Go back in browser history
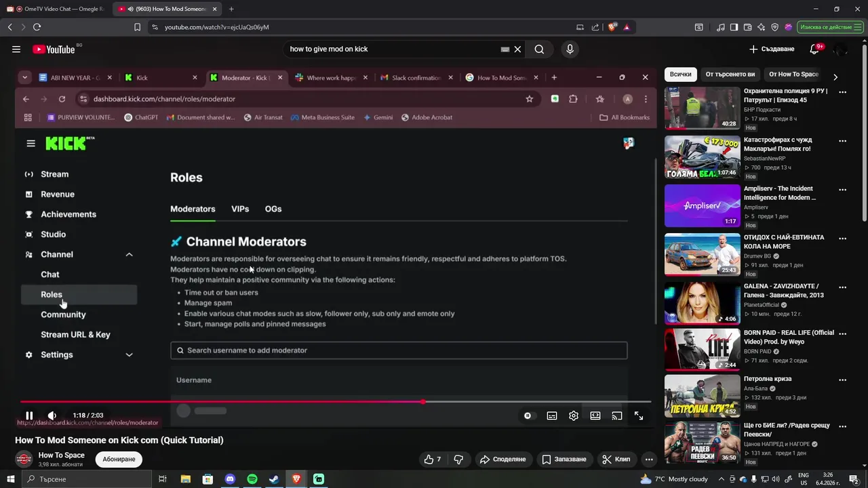Viewport: 868px width, 488px height. click(9, 27)
